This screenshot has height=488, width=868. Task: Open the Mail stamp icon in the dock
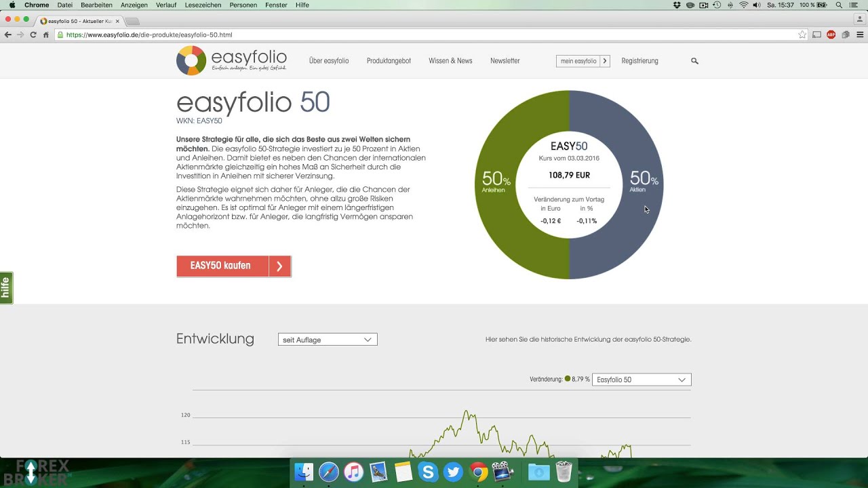tap(378, 471)
